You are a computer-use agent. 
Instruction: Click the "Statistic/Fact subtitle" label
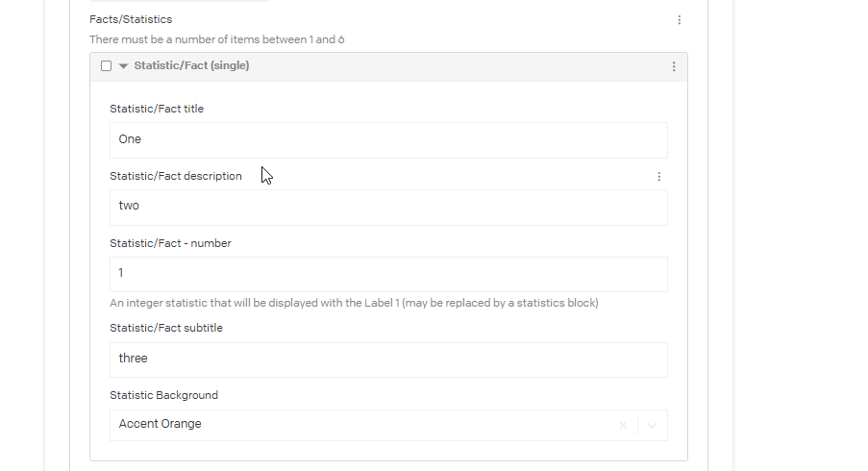tap(166, 329)
